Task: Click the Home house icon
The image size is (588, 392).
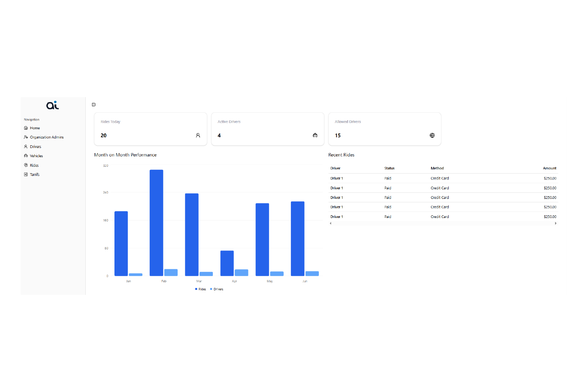Action: click(x=26, y=128)
